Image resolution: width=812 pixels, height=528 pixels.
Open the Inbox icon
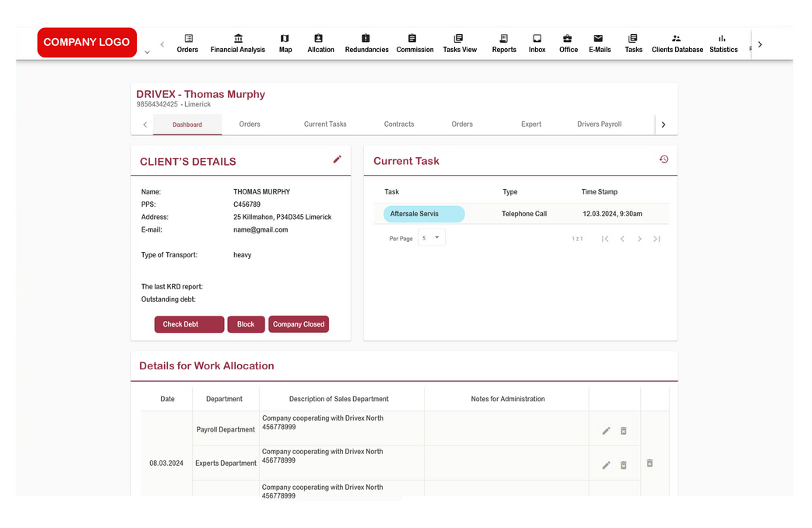(537, 39)
